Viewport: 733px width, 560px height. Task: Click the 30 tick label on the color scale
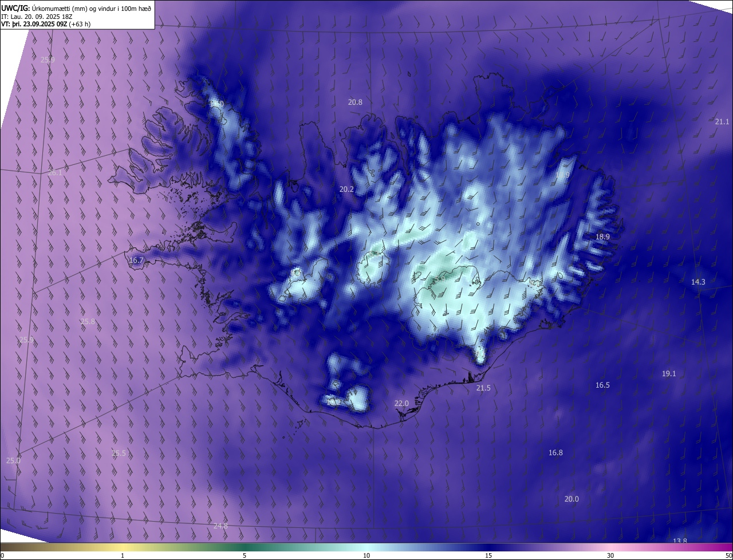pyautogui.click(x=610, y=555)
